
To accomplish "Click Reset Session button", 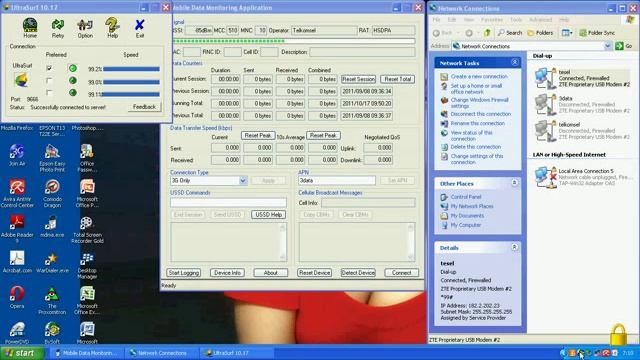I will (358, 79).
